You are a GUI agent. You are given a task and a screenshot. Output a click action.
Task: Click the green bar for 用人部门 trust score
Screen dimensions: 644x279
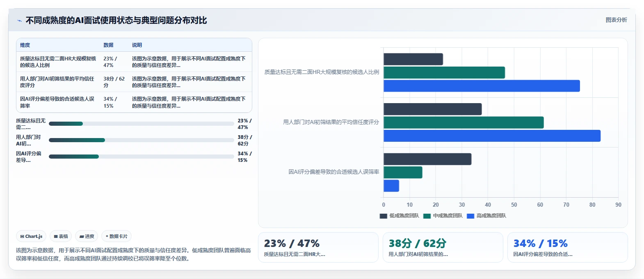[x=464, y=122]
